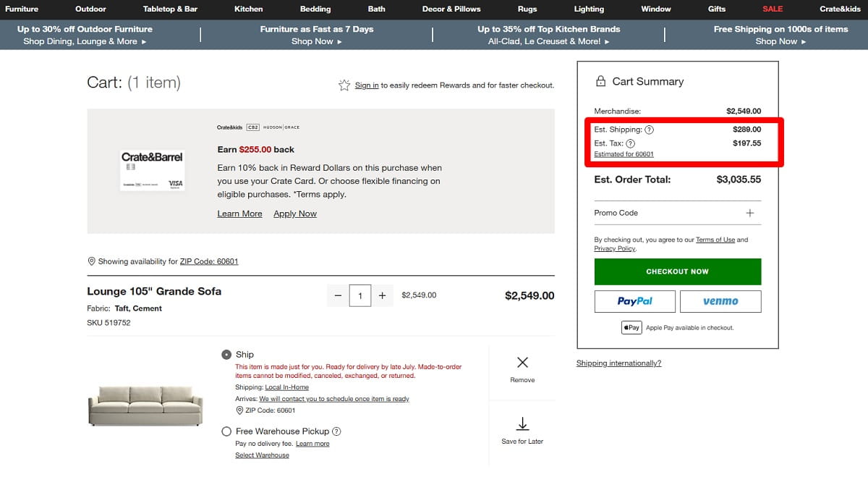Click the Est. Order Total amount $3,035.55
Viewport: 868px width, 485px height.
(739, 180)
